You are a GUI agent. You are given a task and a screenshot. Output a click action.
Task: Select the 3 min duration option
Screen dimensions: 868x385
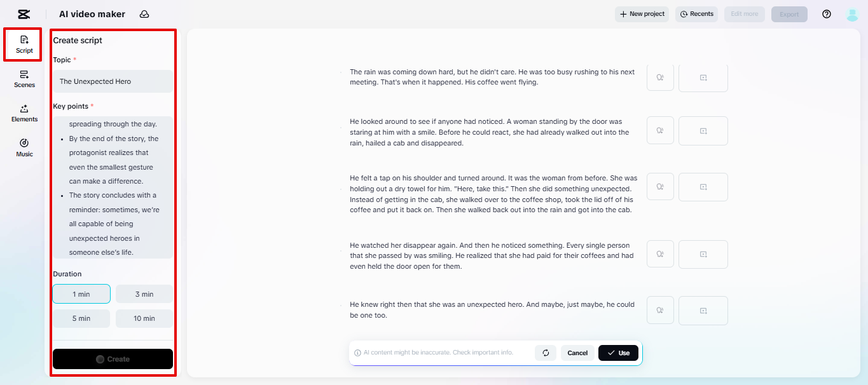[144, 294]
